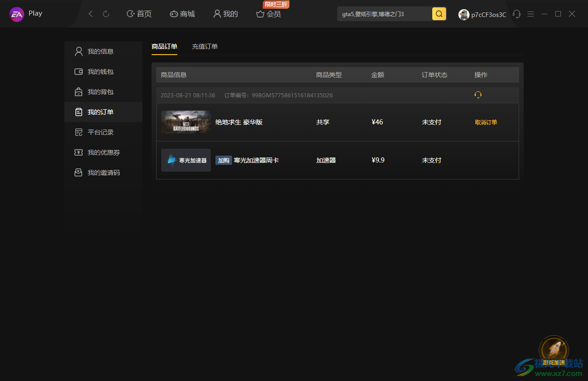This screenshot has height=381, width=588.
Task: Click 未支付 status of accelerator order
Action: (432, 160)
